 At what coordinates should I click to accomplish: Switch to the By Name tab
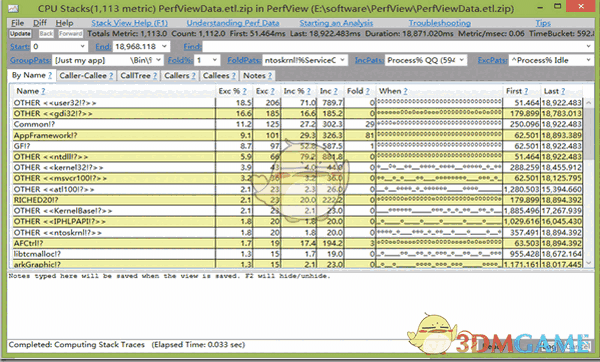click(x=32, y=75)
